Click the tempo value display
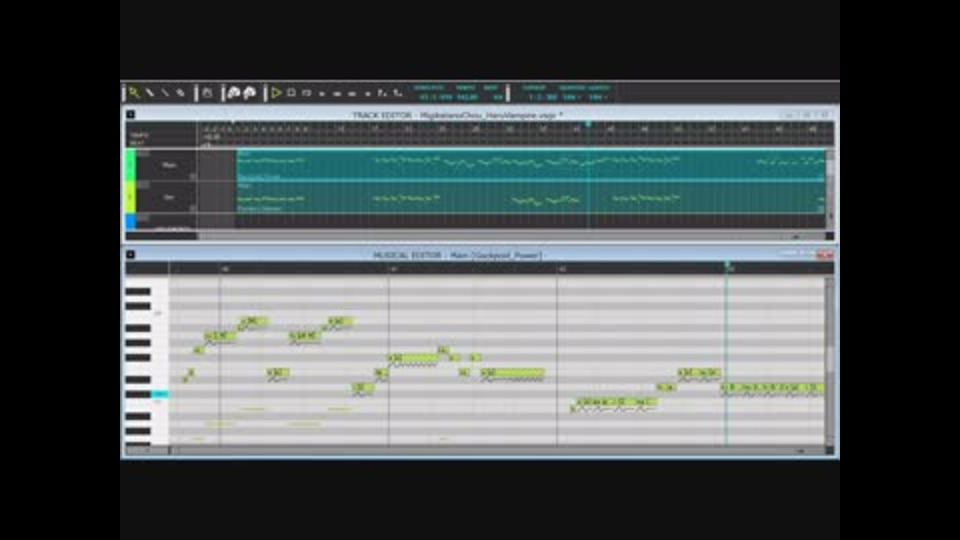The image size is (960, 540). click(x=467, y=97)
